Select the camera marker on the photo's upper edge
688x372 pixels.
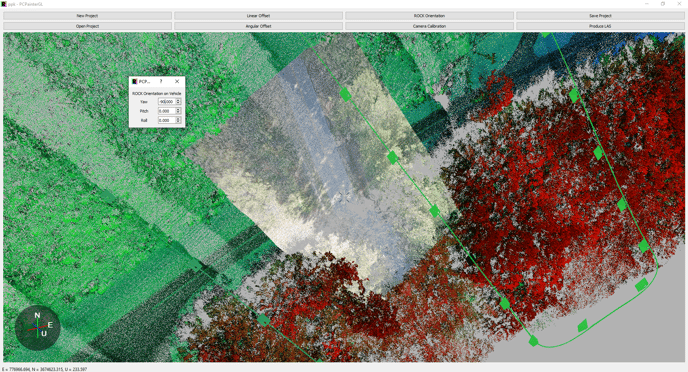point(345,94)
